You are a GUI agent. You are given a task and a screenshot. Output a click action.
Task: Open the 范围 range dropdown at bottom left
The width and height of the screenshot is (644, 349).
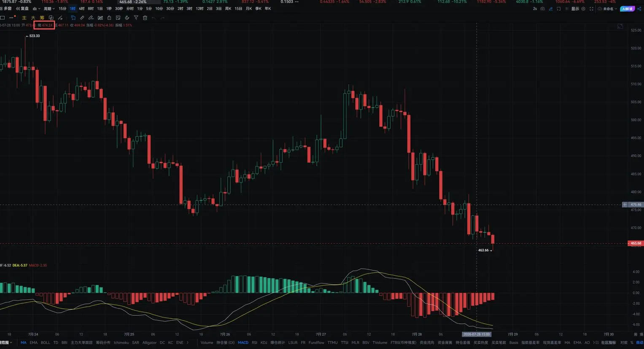6,343
